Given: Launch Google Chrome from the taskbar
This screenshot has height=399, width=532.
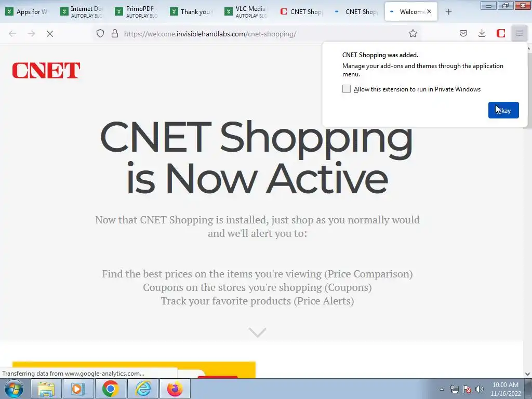Looking at the screenshot, I should pos(110,389).
